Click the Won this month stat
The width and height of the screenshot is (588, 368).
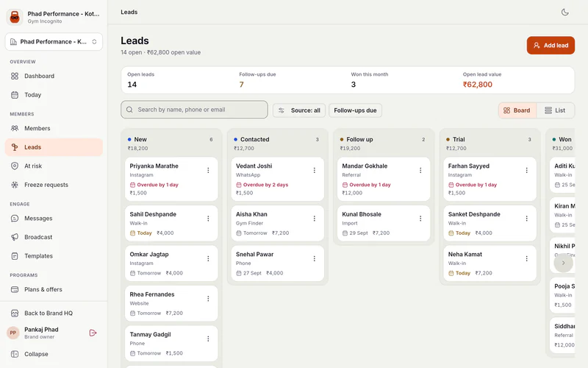tap(370, 80)
